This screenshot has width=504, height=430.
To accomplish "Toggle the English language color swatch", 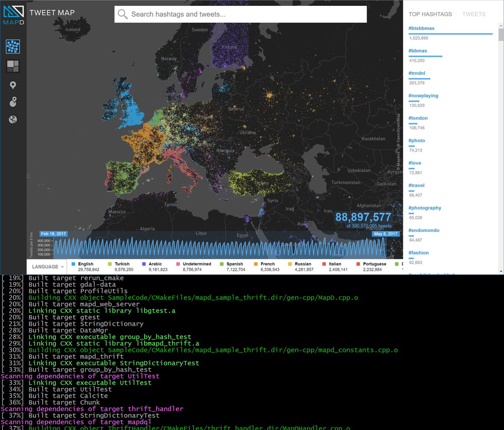I will pos(73,264).
